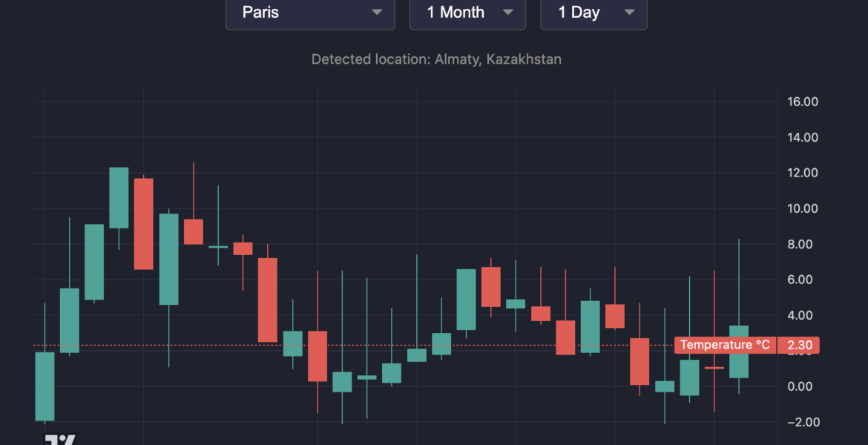The width and height of the screenshot is (868, 445).
Task: Expand the 1 Month range dropdown
Action: (467, 13)
